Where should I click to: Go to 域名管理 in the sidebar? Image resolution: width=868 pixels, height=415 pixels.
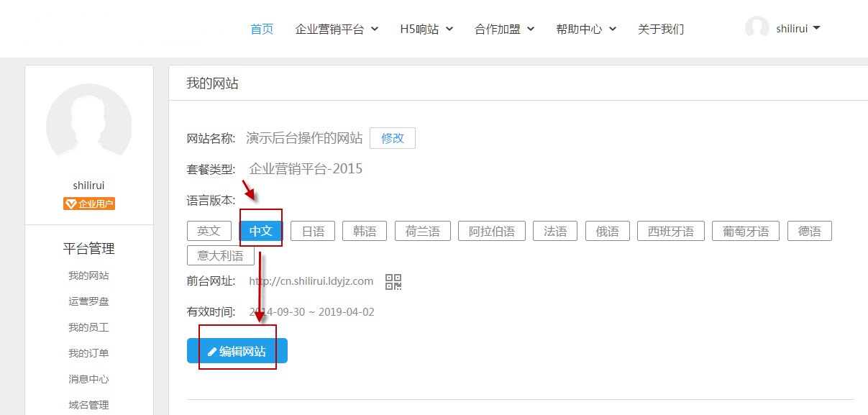point(89,405)
